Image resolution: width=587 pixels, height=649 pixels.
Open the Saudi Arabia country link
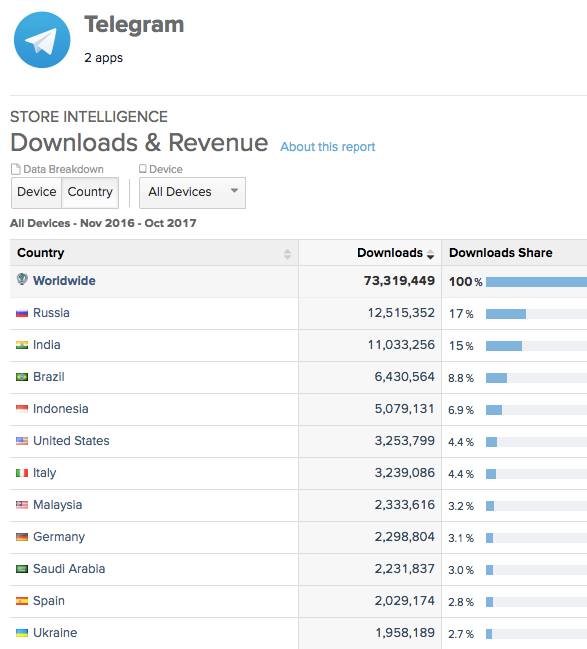click(x=69, y=569)
